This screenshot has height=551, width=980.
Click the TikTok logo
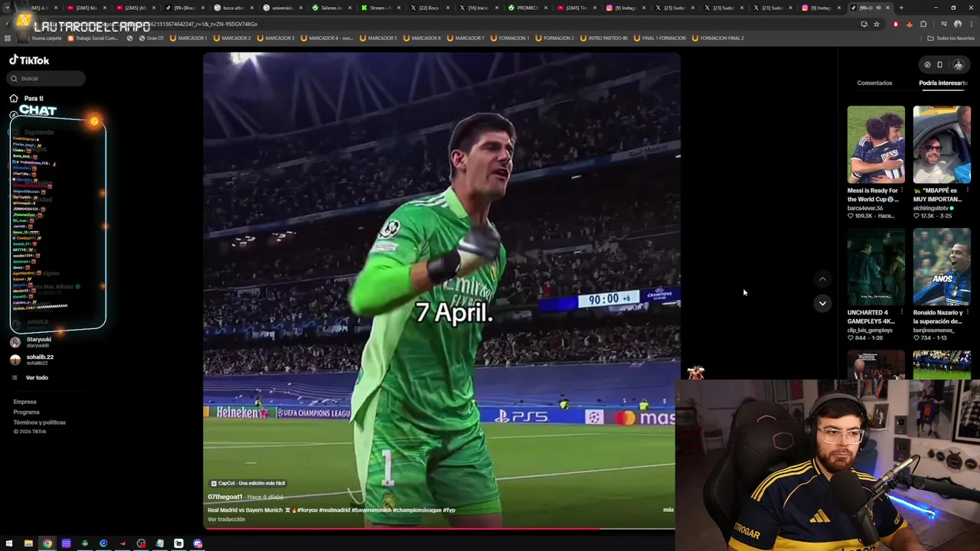pyautogui.click(x=29, y=60)
